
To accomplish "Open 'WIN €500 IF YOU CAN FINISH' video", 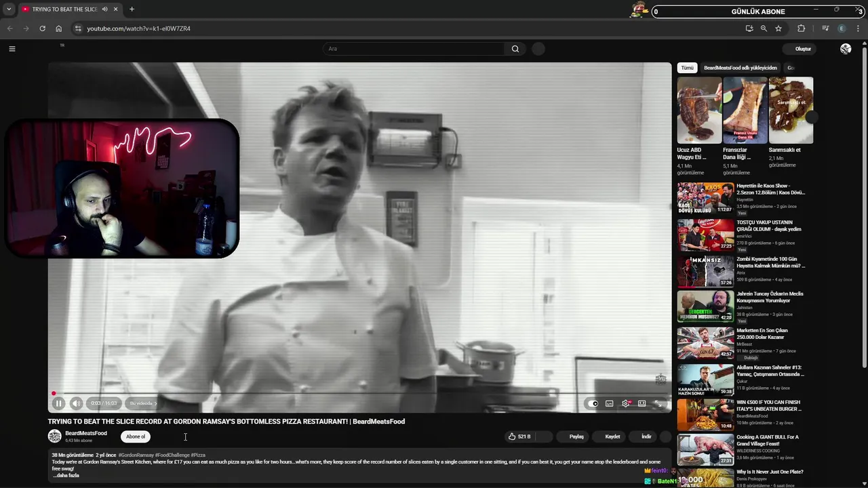I will tap(705, 415).
